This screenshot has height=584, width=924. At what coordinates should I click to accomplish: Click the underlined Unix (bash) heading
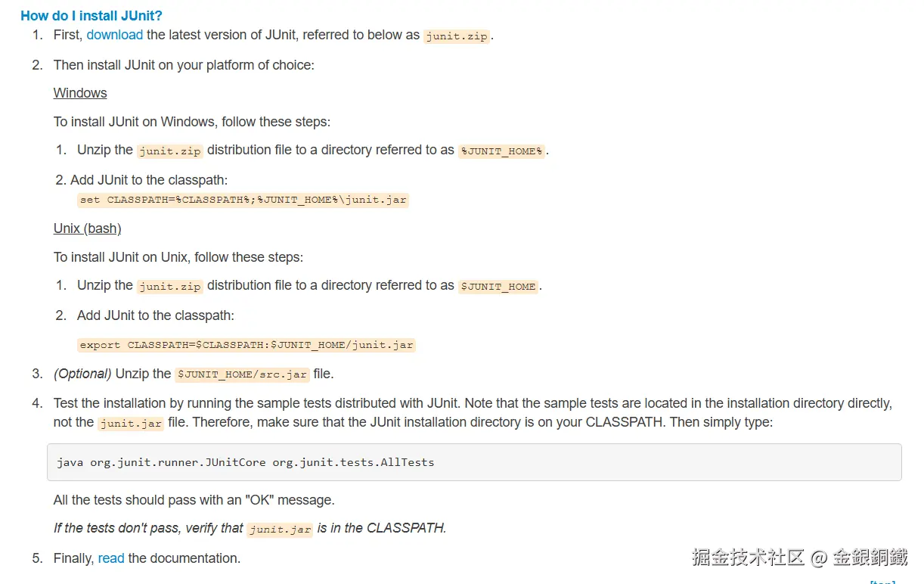pyautogui.click(x=87, y=228)
